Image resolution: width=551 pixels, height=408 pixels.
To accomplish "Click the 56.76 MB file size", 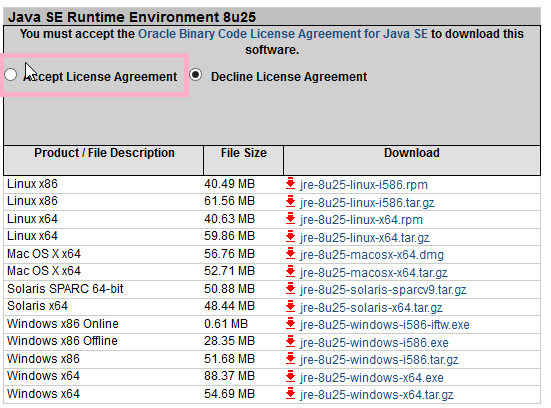I will point(229,254).
